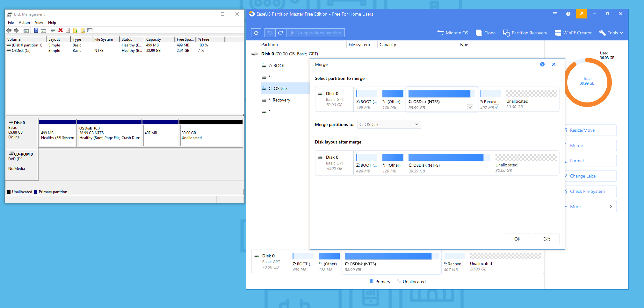The height and width of the screenshot is (308, 644).
Task: Click the red Delete Volume icon in Disk Management
Action: pos(61,30)
